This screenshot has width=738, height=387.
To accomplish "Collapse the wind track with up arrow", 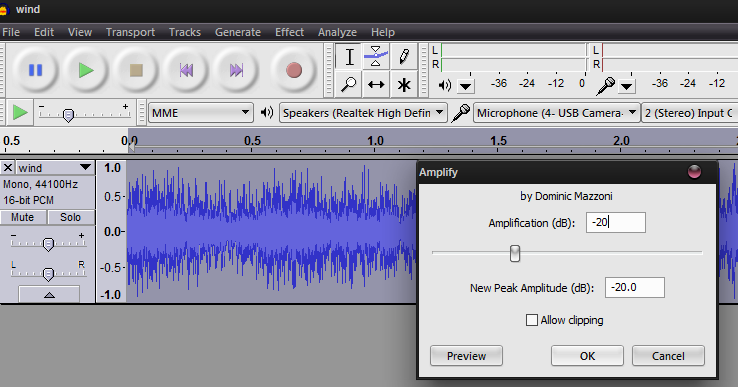I will pyautogui.click(x=49, y=295).
